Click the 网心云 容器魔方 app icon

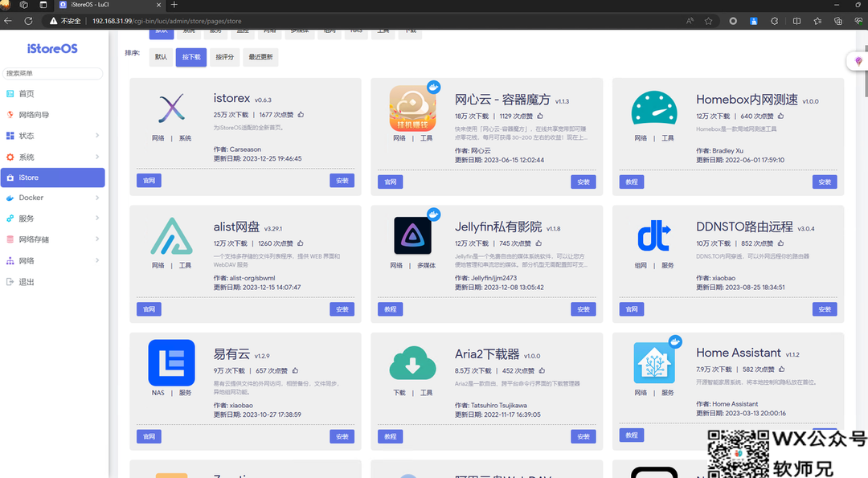click(412, 108)
